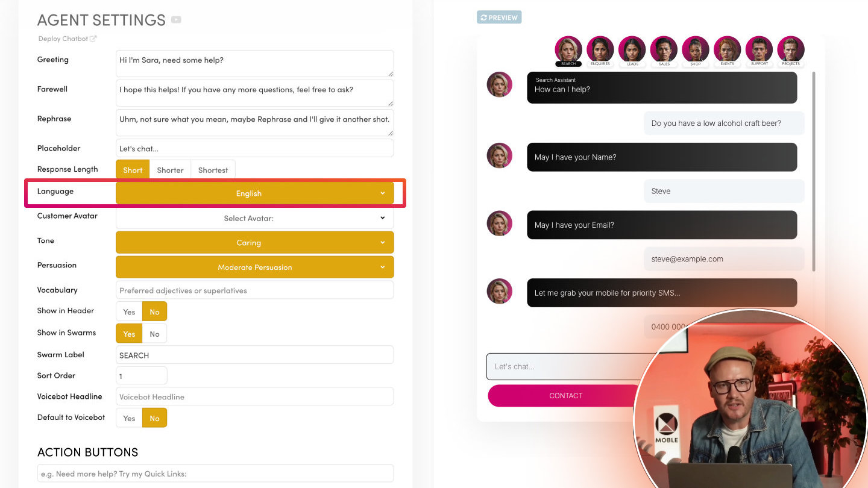The image size is (868, 488).
Task: Select the PROJECTS agent avatar
Action: tap(791, 50)
